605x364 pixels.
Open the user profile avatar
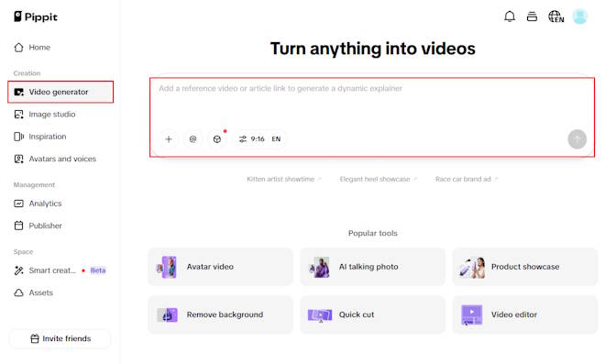click(x=579, y=17)
